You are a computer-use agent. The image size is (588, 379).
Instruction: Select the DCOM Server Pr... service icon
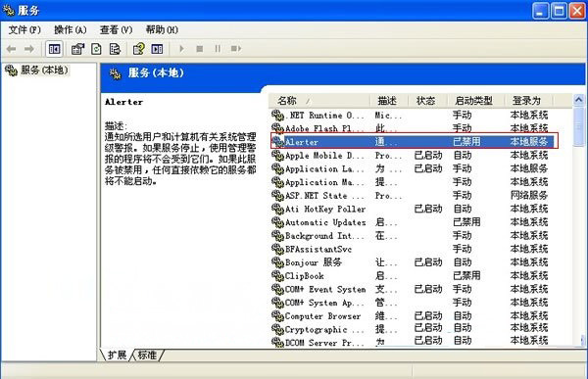coord(277,342)
